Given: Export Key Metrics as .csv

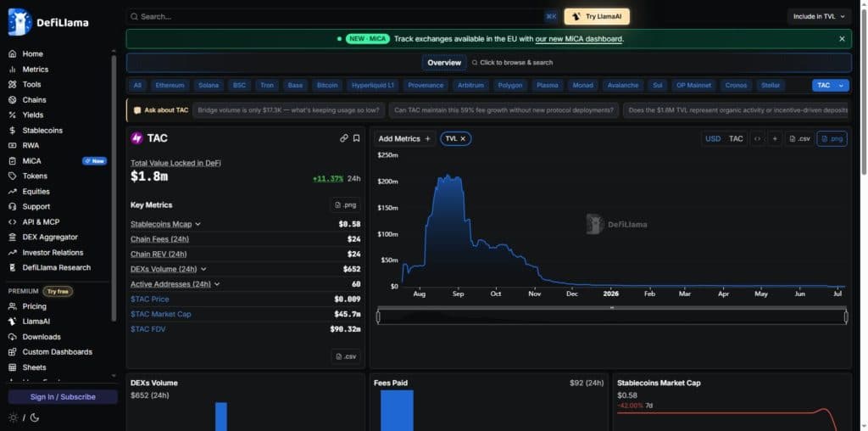Looking at the screenshot, I should click(346, 356).
